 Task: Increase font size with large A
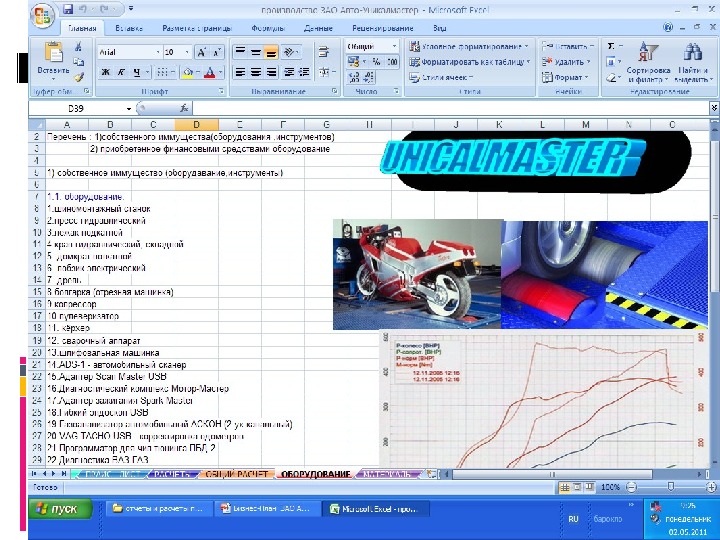click(202, 52)
